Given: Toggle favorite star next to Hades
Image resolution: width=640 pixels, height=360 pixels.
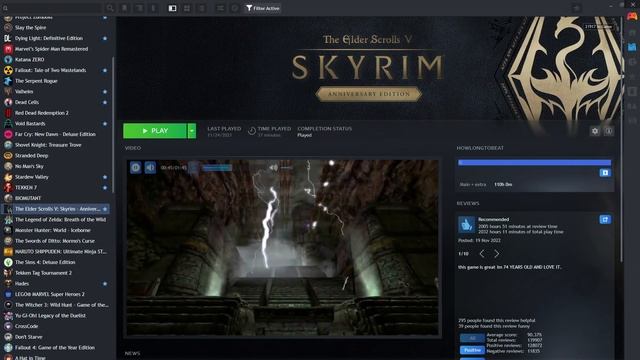Looking at the screenshot, I should point(105,284).
